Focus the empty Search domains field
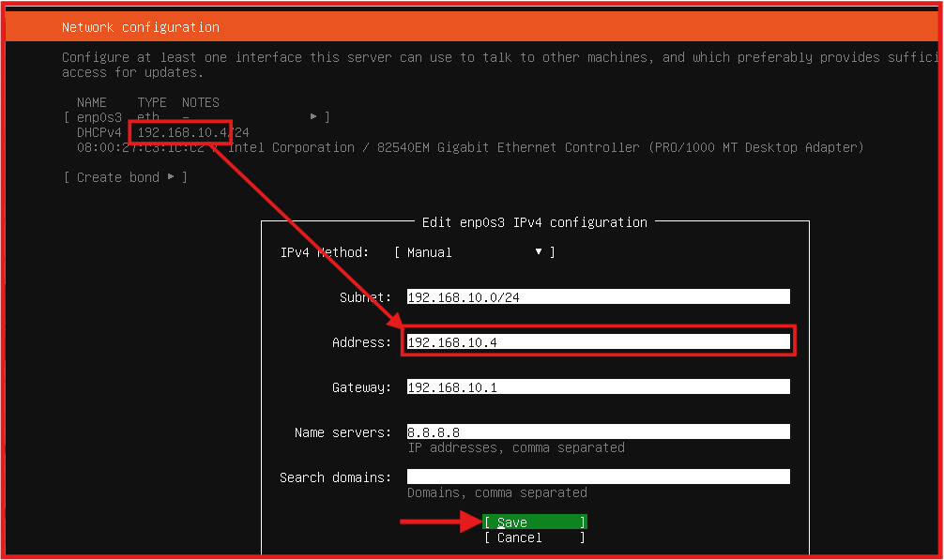 pos(598,477)
